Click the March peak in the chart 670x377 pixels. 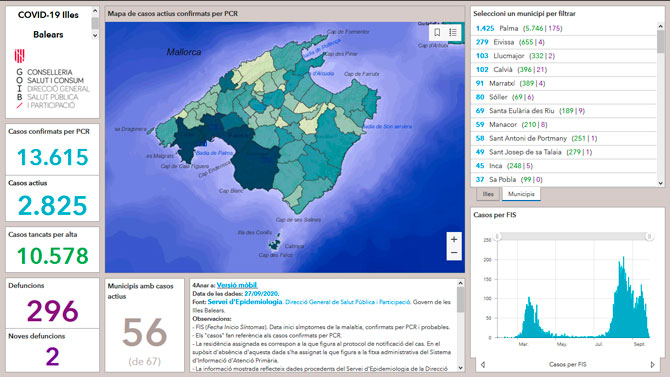click(529, 318)
